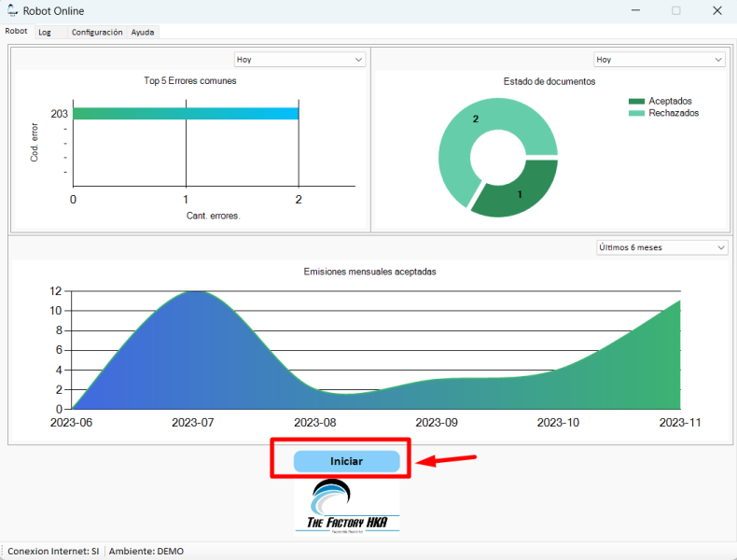Viewport: 737px width, 560px height.
Task: Expand the Últimos 6 meses dropdown
Action: click(x=661, y=247)
